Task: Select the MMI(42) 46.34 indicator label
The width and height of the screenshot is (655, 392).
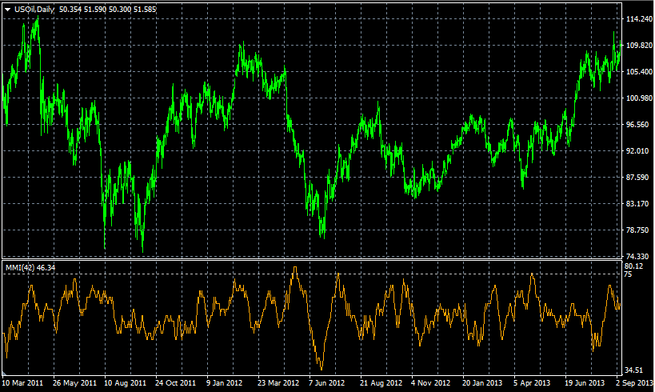Action: click(30, 267)
